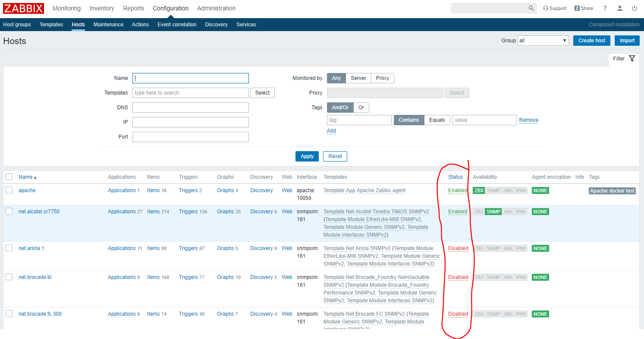Click Reset filter button
This screenshot has width=644, height=339.
click(x=335, y=156)
